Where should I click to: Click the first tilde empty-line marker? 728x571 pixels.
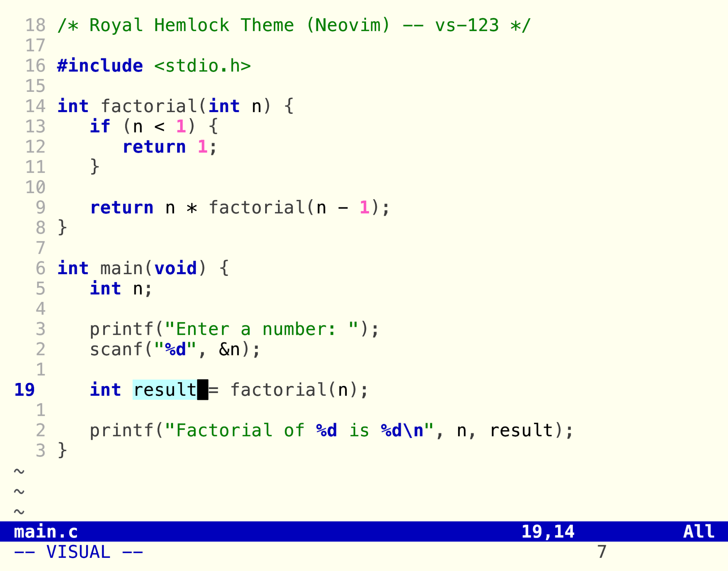[x=19, y=471]
